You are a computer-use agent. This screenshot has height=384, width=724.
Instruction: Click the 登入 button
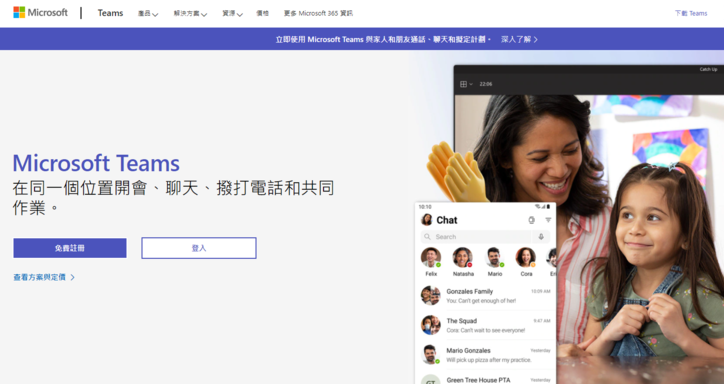[199, 248]
